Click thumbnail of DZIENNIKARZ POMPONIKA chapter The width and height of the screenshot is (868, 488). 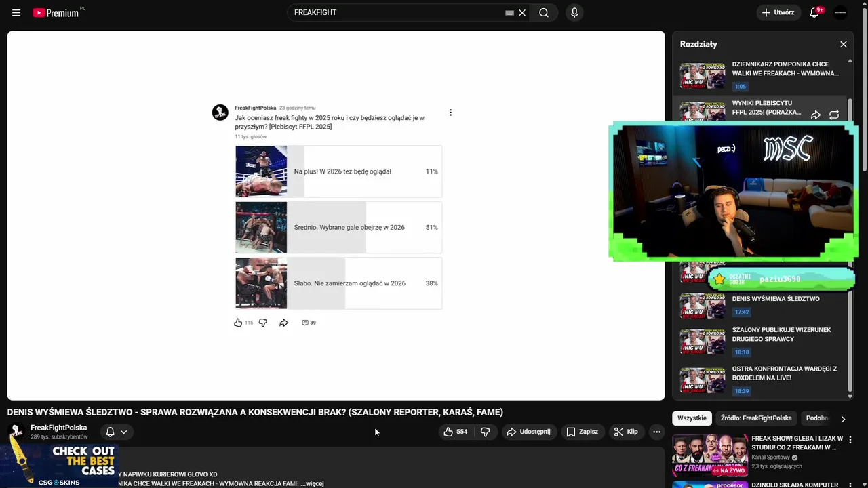tap(703, 76)
